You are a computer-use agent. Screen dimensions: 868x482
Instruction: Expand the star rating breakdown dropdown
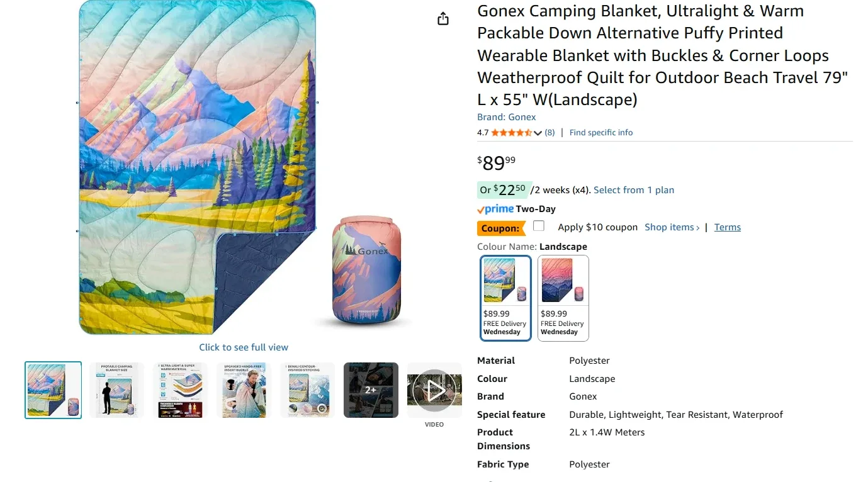(x=537, y=133)
